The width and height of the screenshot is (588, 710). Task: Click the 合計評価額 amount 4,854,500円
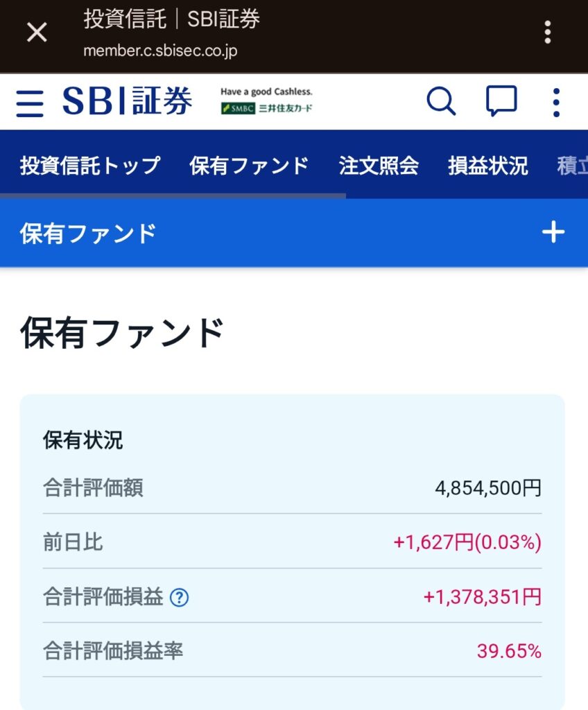pos(488,488)
